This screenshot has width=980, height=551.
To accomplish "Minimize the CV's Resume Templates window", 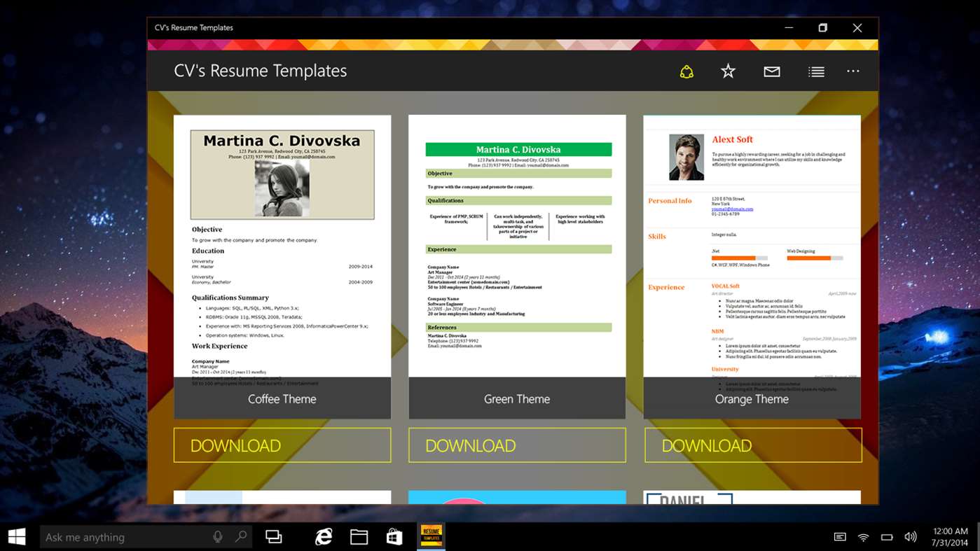I will pos(789,28).
